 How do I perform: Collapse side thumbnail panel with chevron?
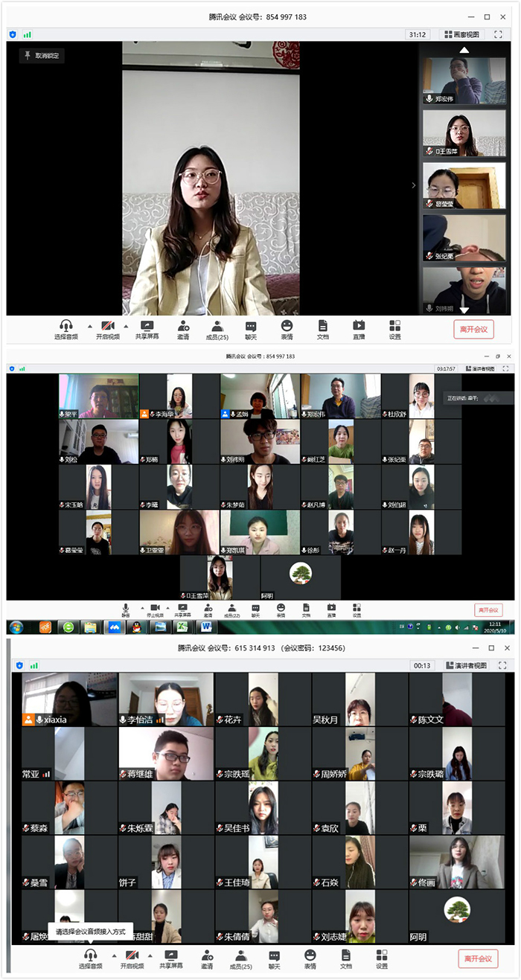click(414, 185)
